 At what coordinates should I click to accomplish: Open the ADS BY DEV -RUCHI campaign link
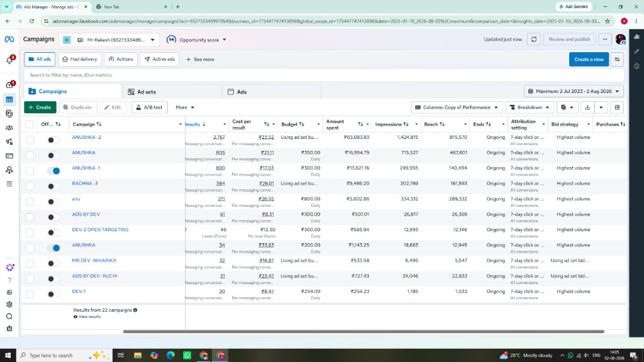click(94, 276)
